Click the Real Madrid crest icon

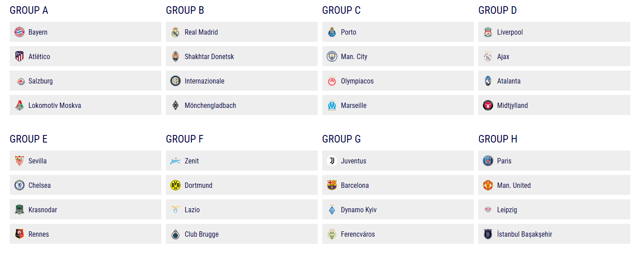(x=176, y=32)
